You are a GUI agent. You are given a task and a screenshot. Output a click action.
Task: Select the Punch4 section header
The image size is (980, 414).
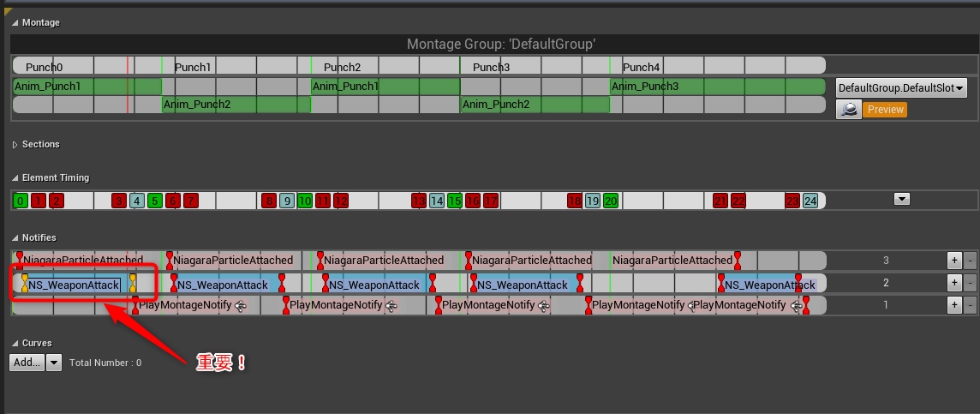click(642, 67)
